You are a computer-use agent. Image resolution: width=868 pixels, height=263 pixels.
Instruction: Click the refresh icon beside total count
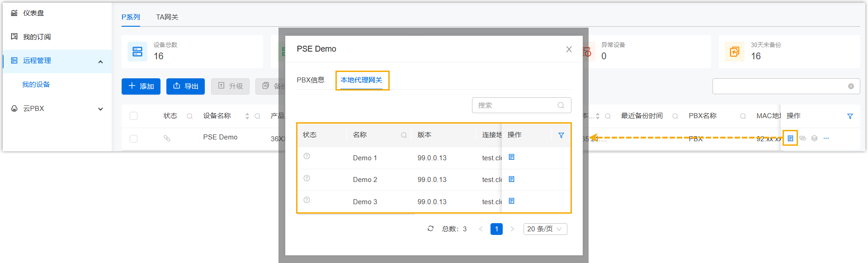tap(430, 229)
